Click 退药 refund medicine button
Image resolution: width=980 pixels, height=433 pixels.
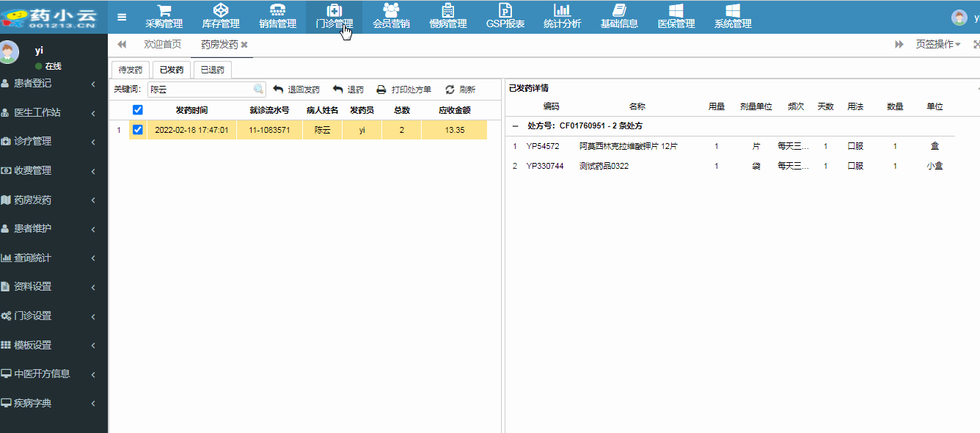click(x=348, y=90)
